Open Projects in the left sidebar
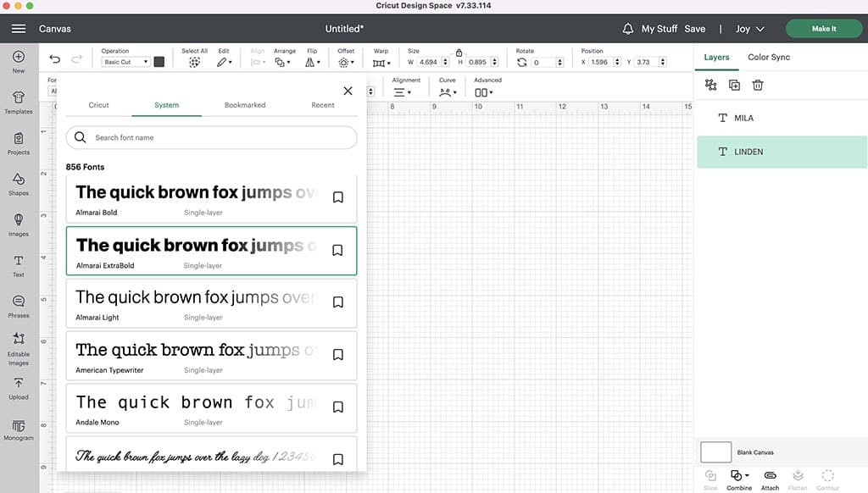Screen dimensions: 868x493 tap(19, 143)
